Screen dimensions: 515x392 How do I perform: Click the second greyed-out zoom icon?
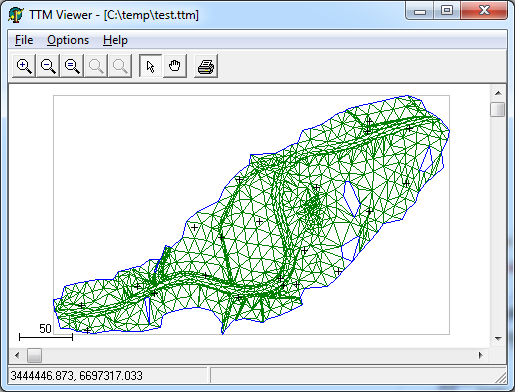[120, 66]
